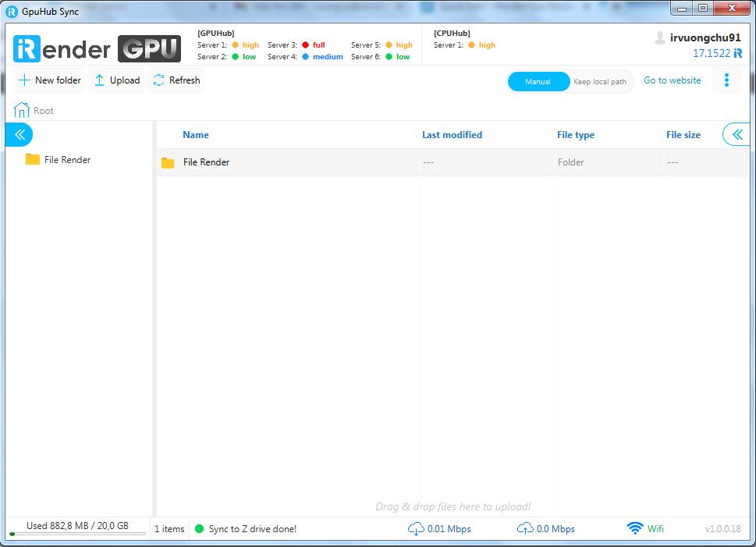Expand the right side panel chevron
The height and width of the screenshot is (547, 756).
point(736,134)
